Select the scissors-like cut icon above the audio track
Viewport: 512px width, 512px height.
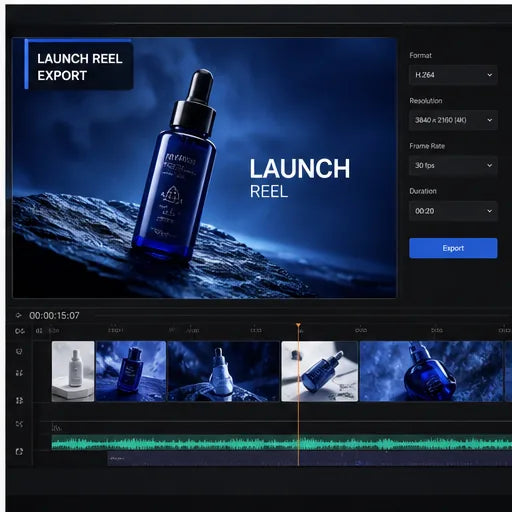click(19, 424)
